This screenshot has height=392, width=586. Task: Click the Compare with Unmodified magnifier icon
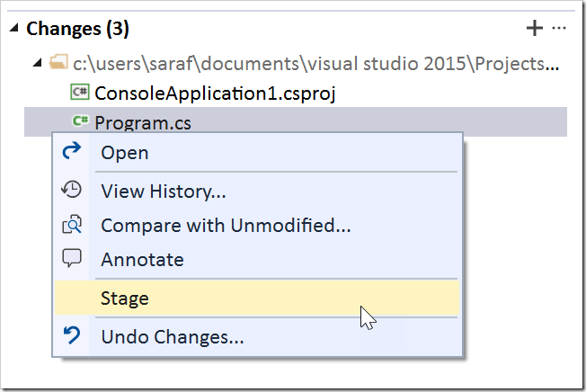(x=72, y=224)
